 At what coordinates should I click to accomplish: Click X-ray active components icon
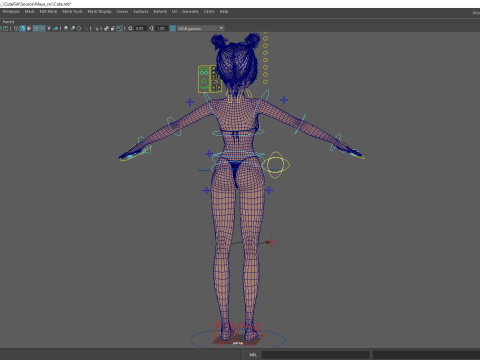[x=113, y=28]
